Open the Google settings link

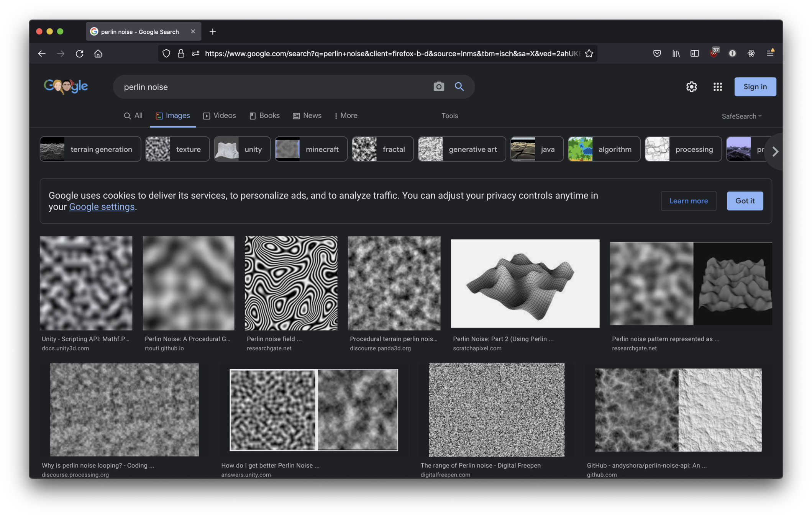click(x=102, y=207)
